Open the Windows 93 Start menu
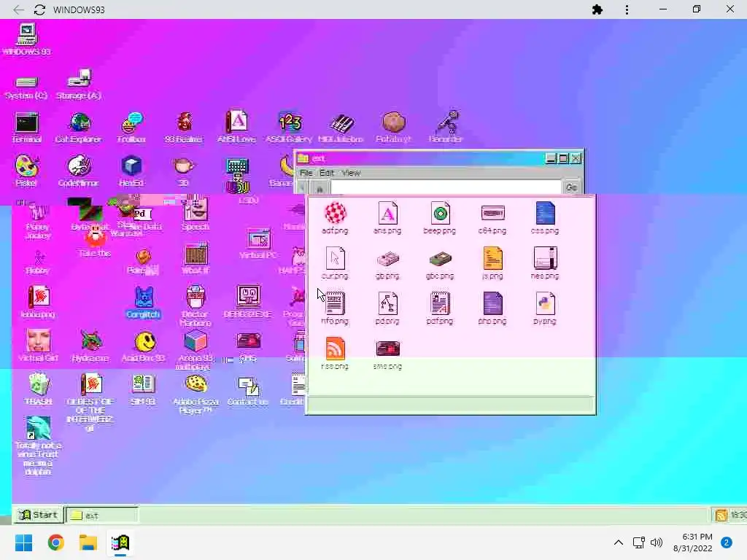 click(x=38, y=515)
